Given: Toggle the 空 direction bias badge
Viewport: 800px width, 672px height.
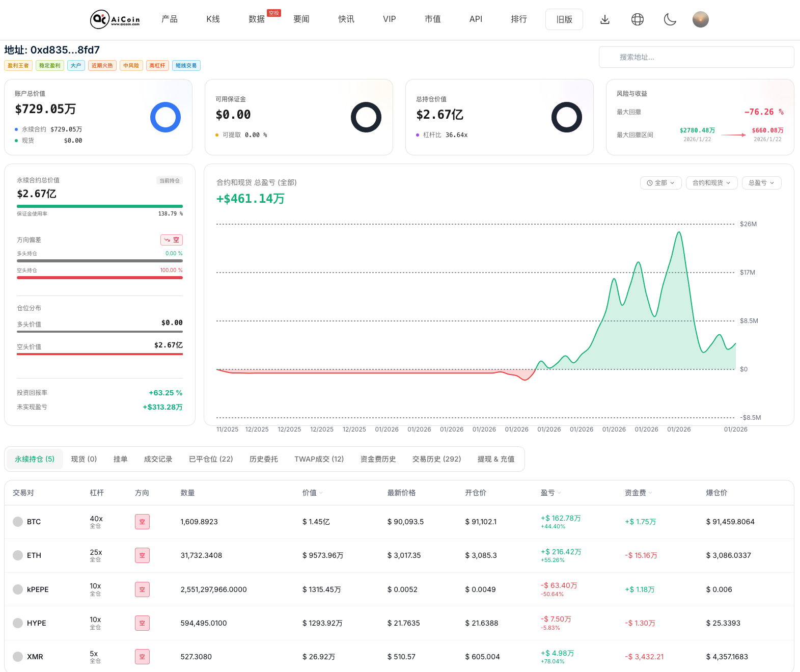Looking at the screenshot, I should (x=172, y=240).
